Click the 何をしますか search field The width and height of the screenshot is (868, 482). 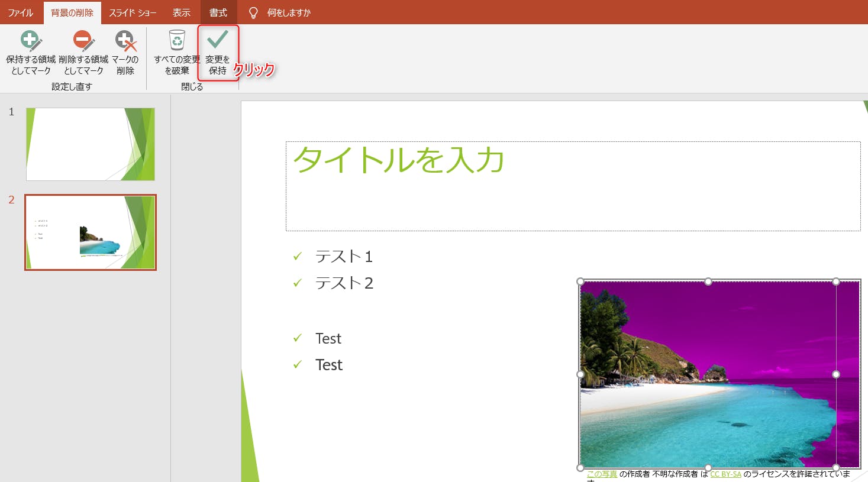[x=289, y=12]
